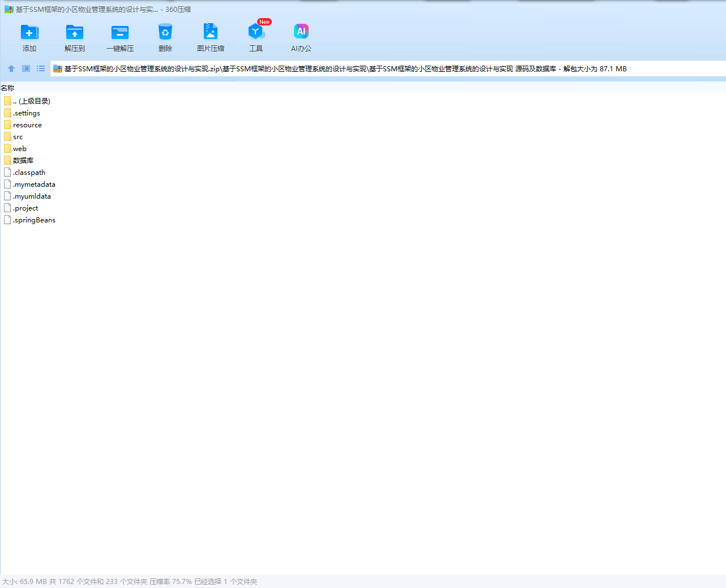Image resolution: width=726 pixels, height=588 pixels.
Task: Click the folder icon beside resource
Action: click(x=7, y=125)
